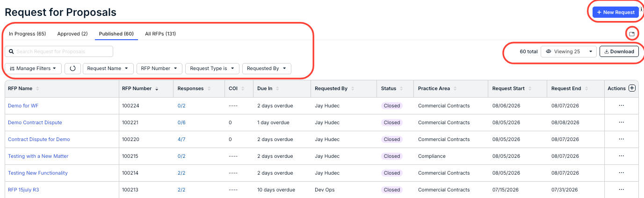Viewport: 644px width, 198px height.
Task: Sort by RFP Number arrow
Action: tap(157, 89)
